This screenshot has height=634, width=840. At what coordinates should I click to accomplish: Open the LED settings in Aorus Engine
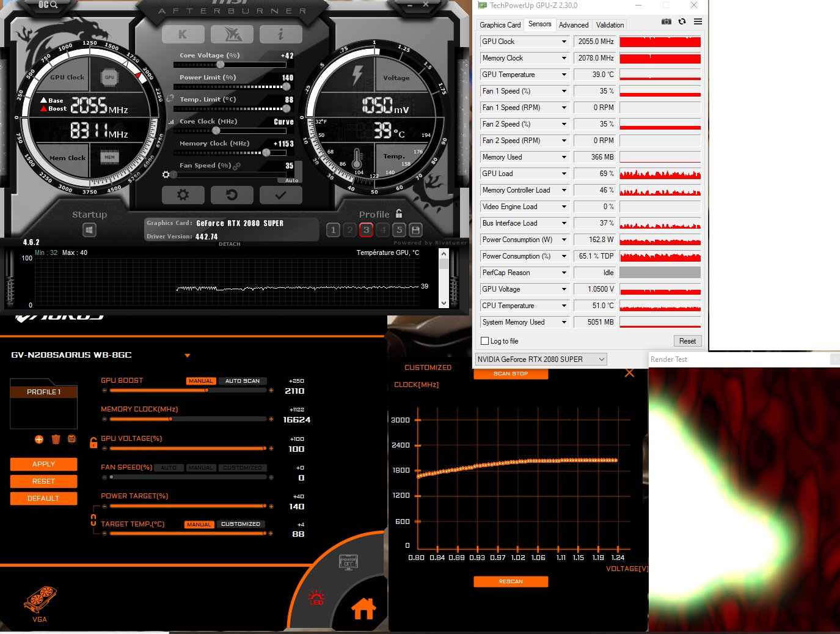pos(316,597)
